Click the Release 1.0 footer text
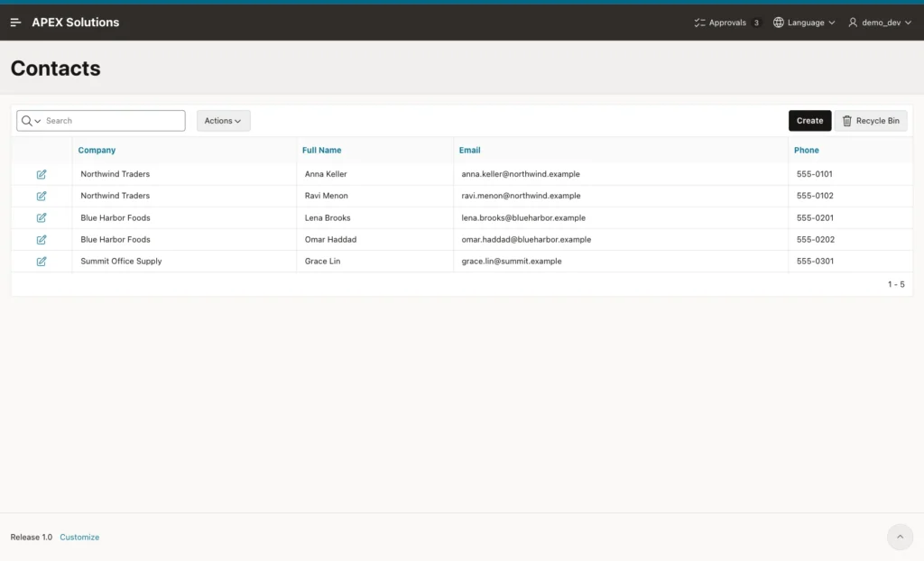The image size is (924, 561). click(x=32, y=538)
